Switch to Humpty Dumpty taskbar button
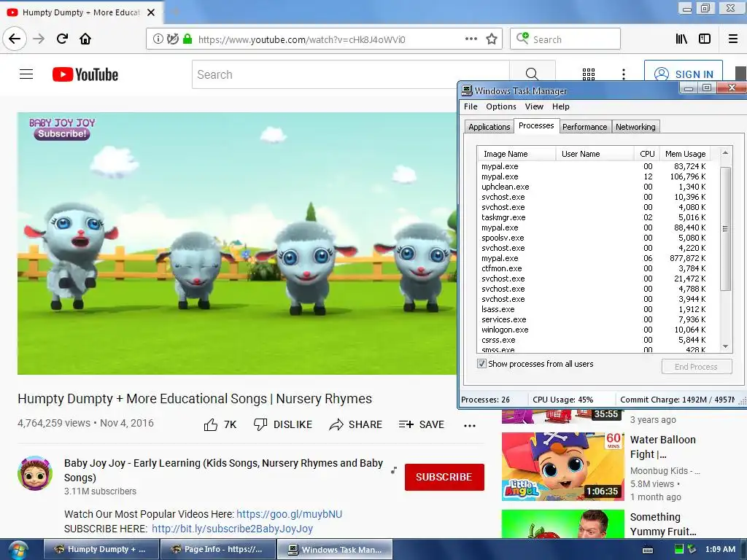 pos(101,549)
